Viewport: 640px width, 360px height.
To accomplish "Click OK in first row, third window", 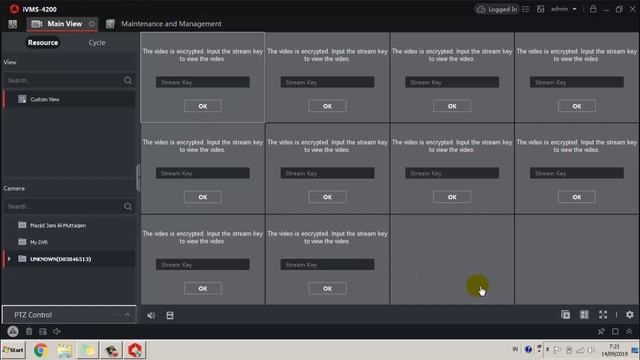I will [452, 106].
